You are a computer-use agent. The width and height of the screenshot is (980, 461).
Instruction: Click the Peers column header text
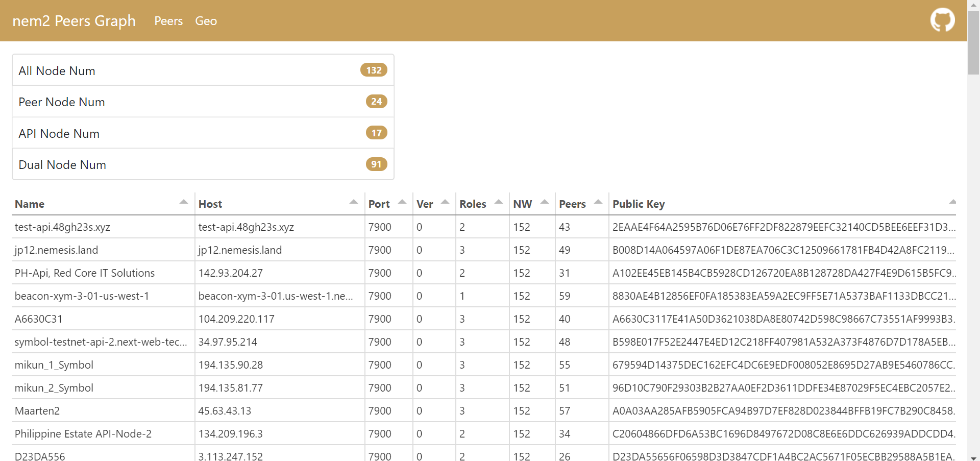(573, 204)
